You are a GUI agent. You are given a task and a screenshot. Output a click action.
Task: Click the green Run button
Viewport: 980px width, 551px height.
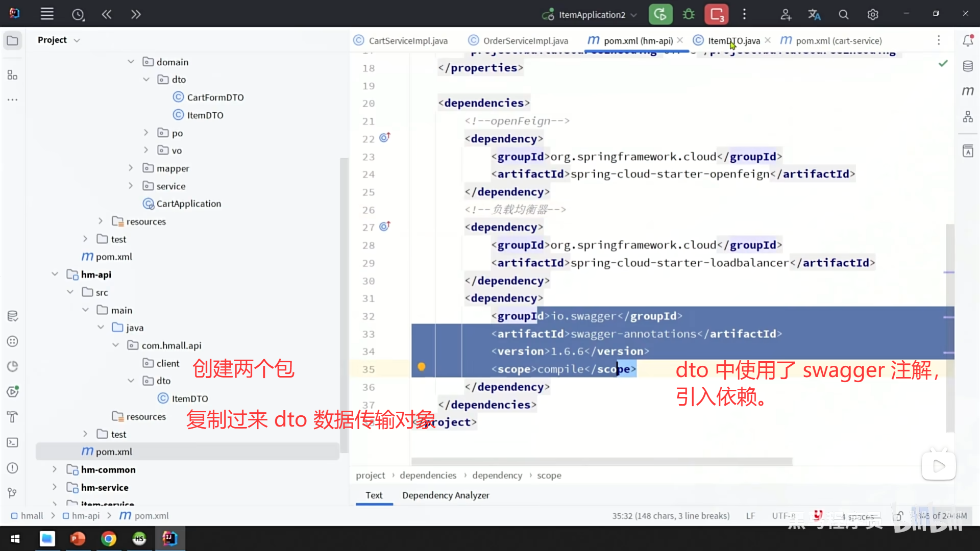point(660,14)
